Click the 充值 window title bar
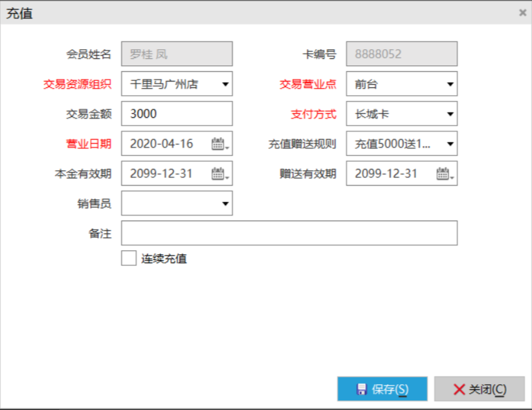 click(x=259, y=12)
